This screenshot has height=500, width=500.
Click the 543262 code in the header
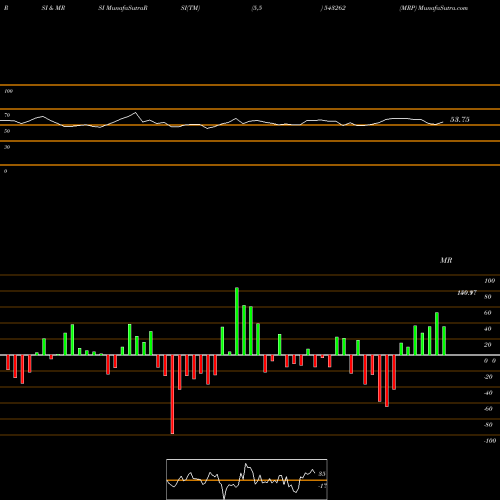point(334,8)
